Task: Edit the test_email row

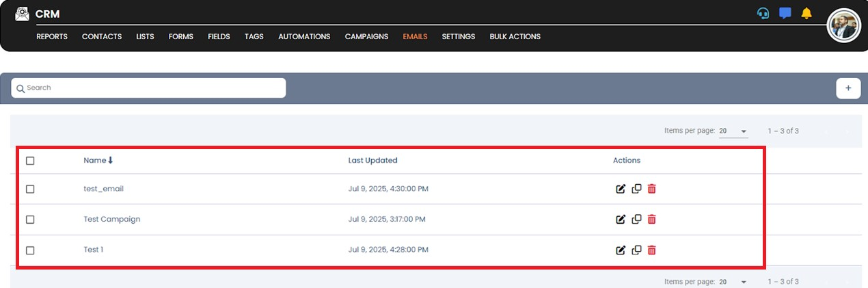Action: [621, 189]
